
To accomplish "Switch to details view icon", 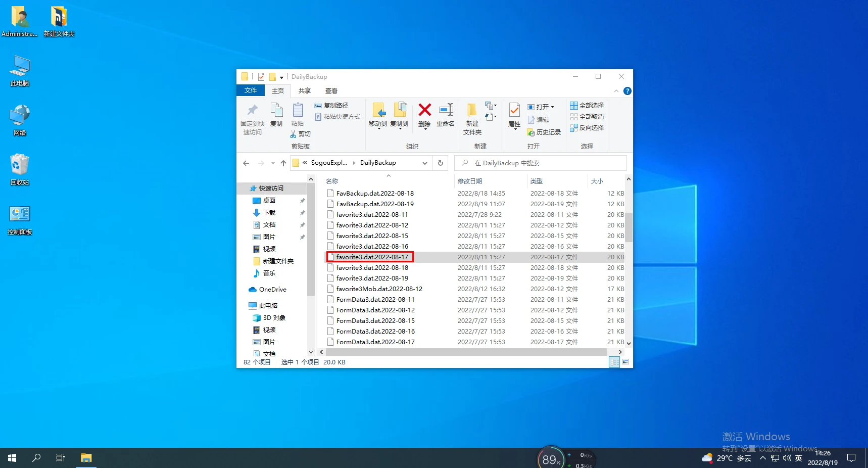I will [614, 362].
